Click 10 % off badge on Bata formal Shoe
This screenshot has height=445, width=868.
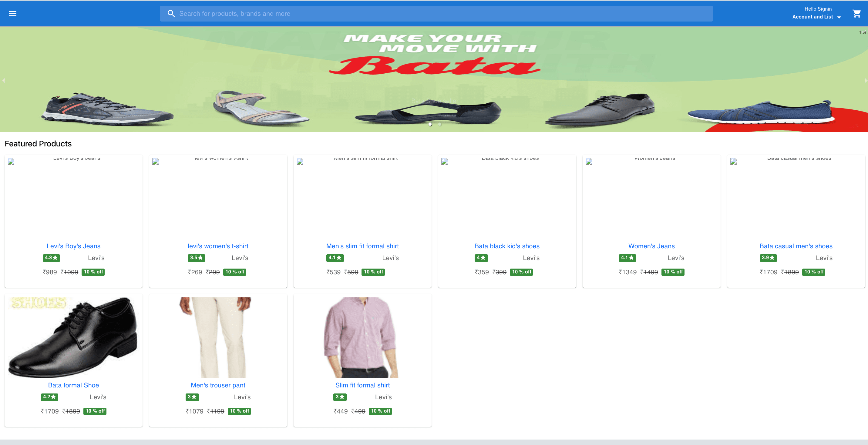click(x=95, y=411)
